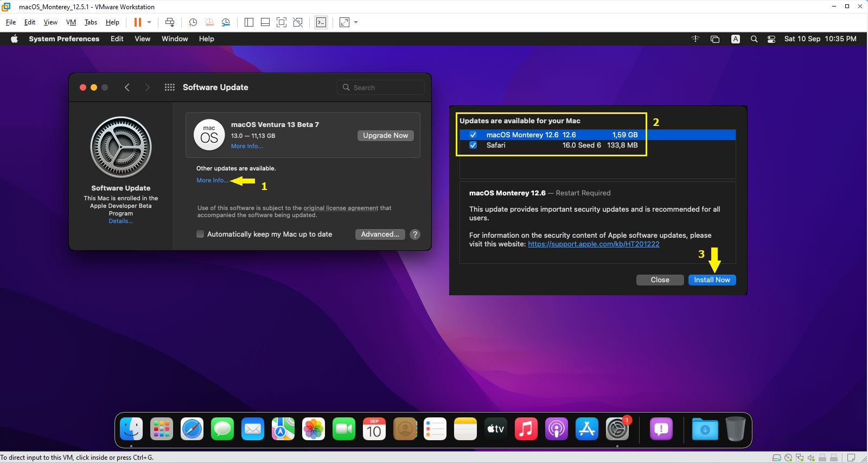Screen dimensions: 868x463
Task: Open VMware File menu
Action: 11,22
